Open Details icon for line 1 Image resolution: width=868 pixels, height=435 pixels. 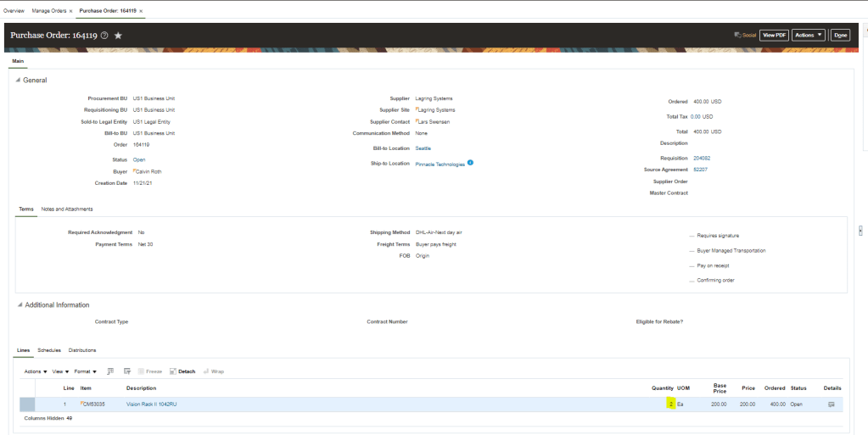point(831,404)
